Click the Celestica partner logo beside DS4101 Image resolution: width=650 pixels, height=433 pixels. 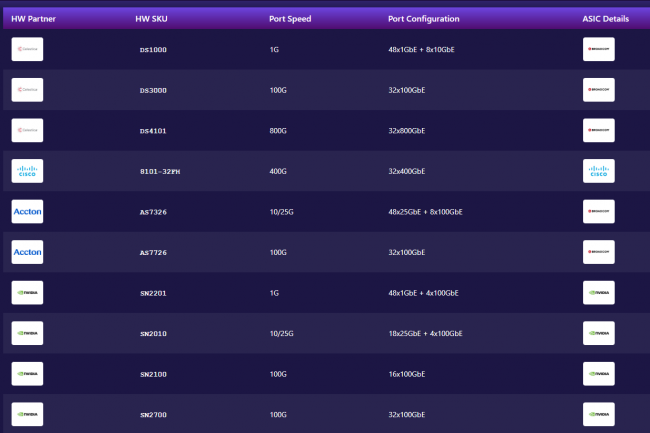[x=27, y=130]
